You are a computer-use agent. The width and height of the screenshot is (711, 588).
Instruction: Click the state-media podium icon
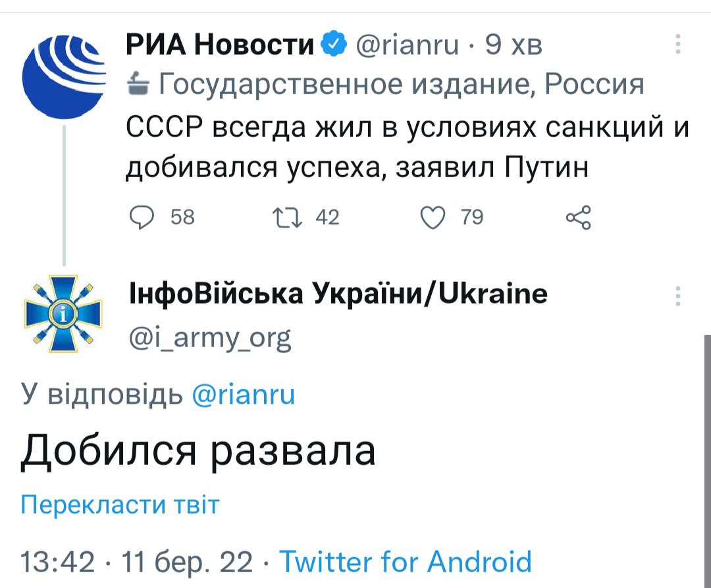tap(138, 84)
